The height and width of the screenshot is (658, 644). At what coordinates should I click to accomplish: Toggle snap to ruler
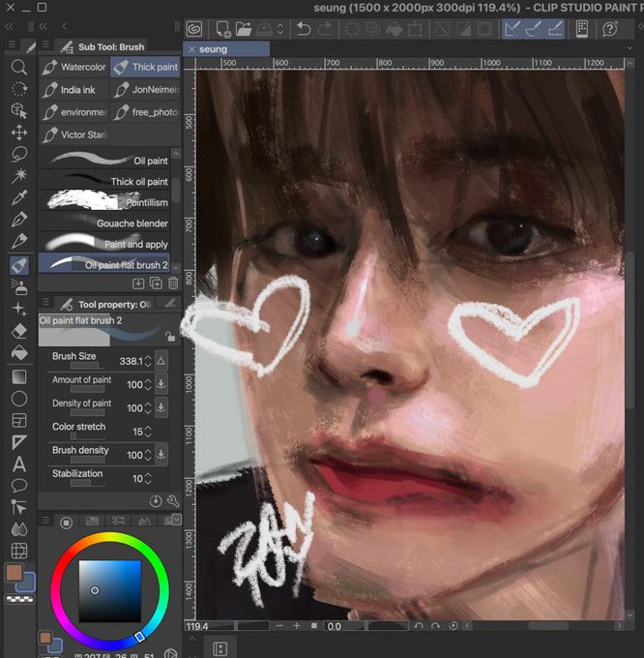512,29
